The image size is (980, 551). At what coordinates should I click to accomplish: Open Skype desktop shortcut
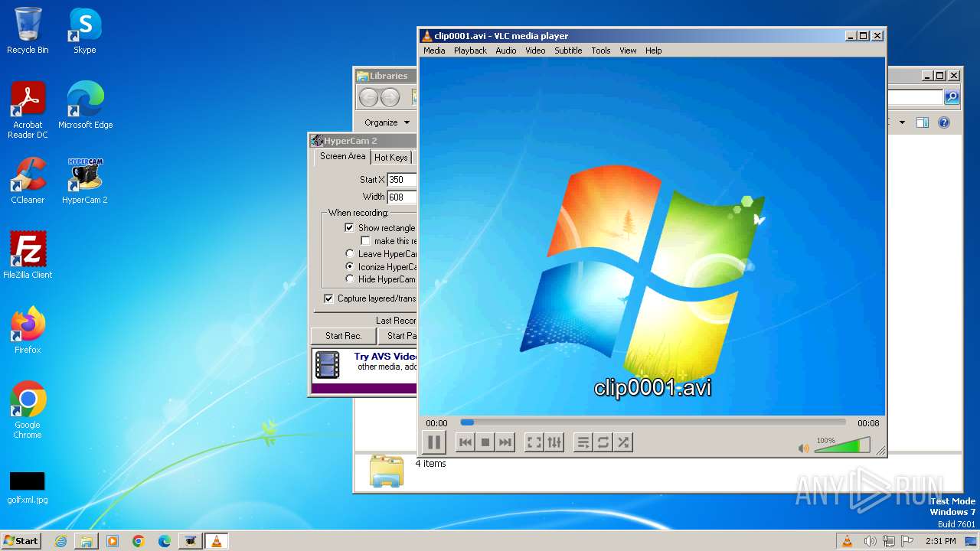[x=85, y=31]
